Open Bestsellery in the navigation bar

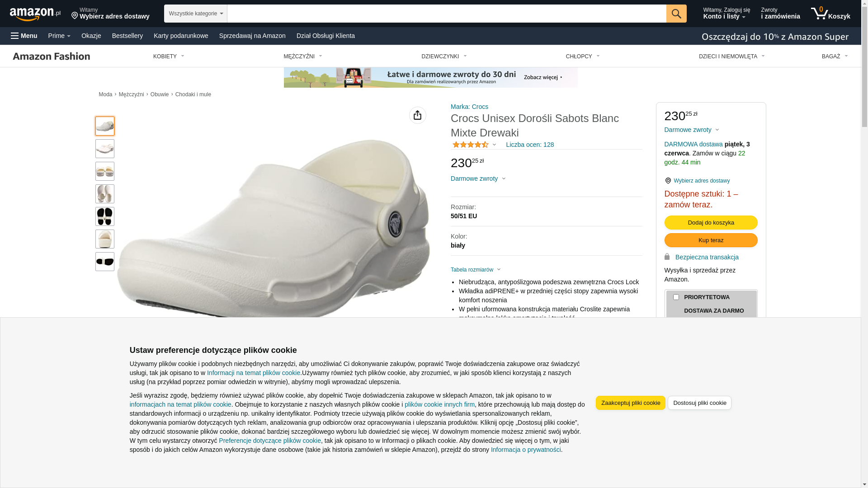(127, 36)
